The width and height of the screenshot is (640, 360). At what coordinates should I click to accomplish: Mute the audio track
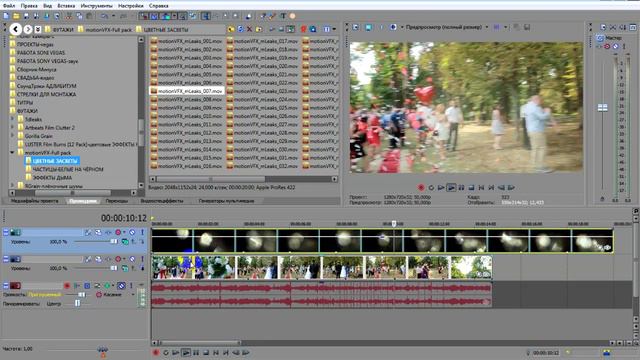pyautogui.click(x=121, y=285)
